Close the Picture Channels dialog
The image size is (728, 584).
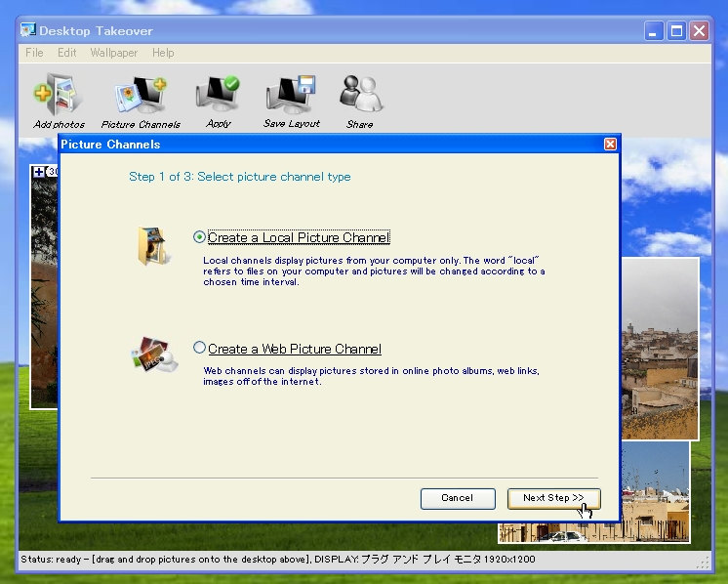[x=610, y=144]
